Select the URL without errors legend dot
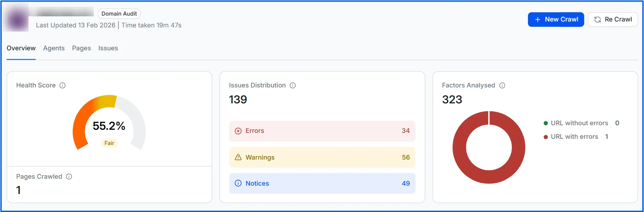Viewport: 644px width, 212px height. point(546,123)
